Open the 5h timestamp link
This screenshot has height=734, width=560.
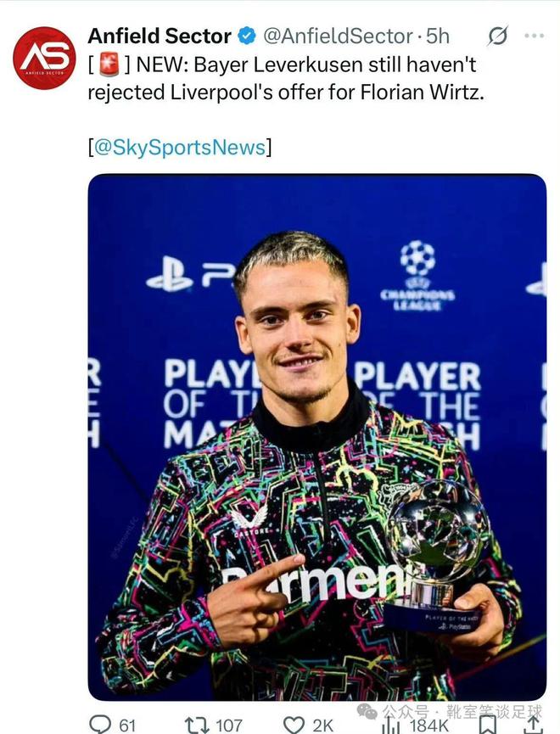click(x=438, y=36)
